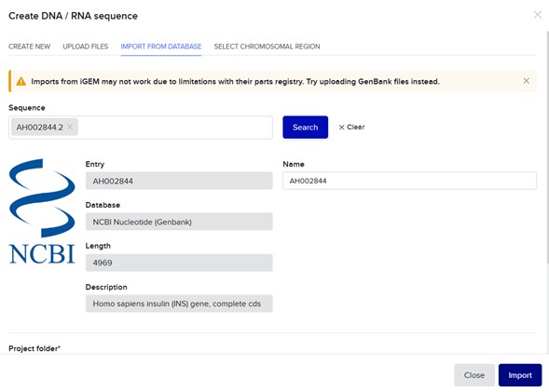This screenshot has width=549, height=392.
Task: Click the Close button at bottom
Action: click(x=474, y=375)
